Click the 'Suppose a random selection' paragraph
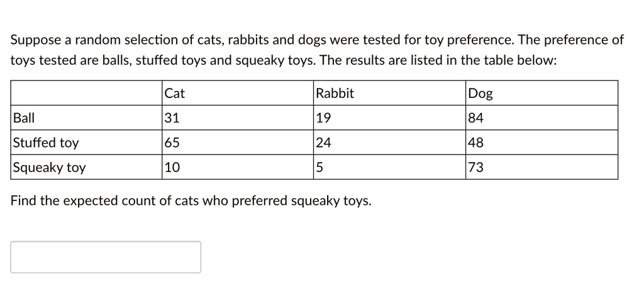644x292 pixels. [317, 50]
